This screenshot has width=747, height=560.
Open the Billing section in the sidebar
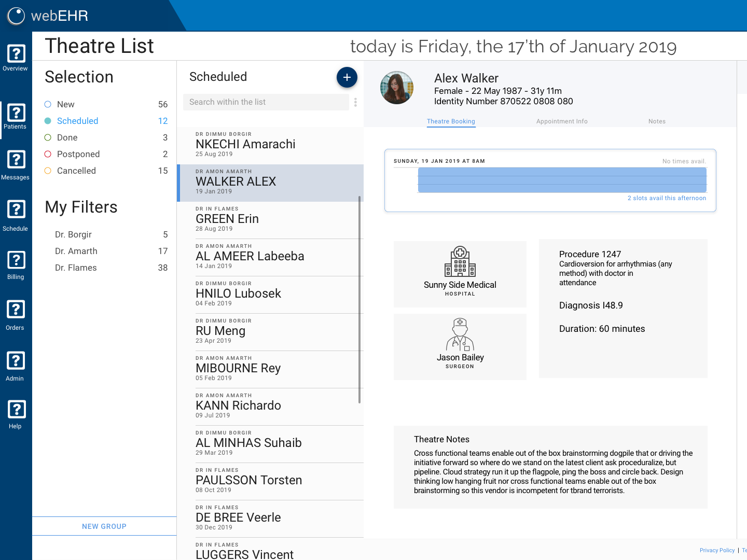[16, 264]
